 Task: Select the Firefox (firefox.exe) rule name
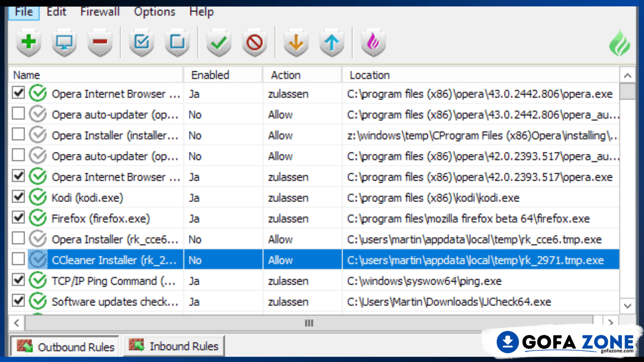(x=101, y=219)
